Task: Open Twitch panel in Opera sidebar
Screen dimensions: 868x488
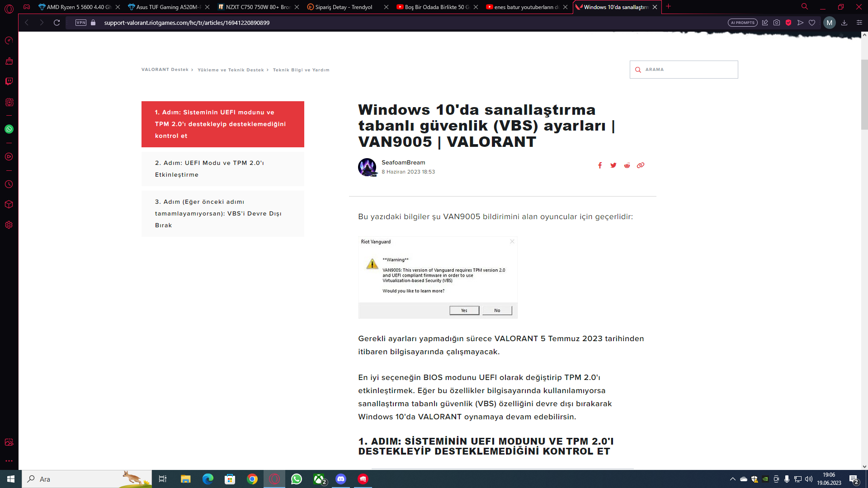Action: coord(9,81)
